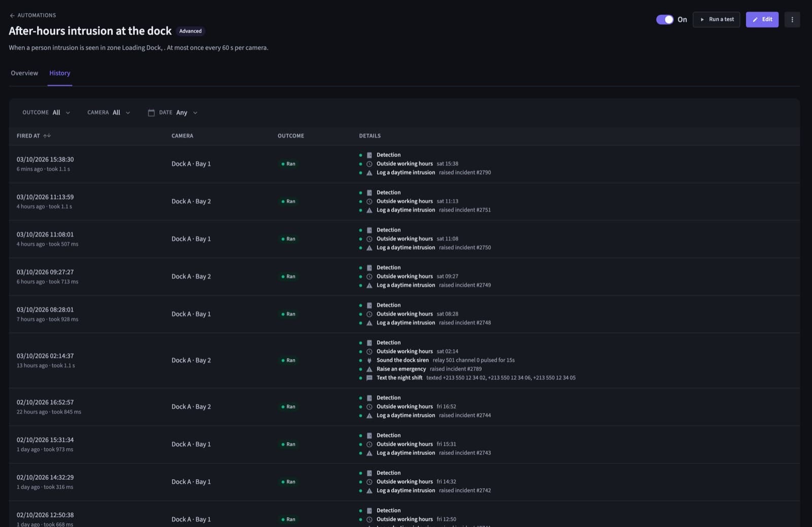Click the clock icon next to sat 02:14
The height and width of the screenshot is (527, 812).
(369, 352)
